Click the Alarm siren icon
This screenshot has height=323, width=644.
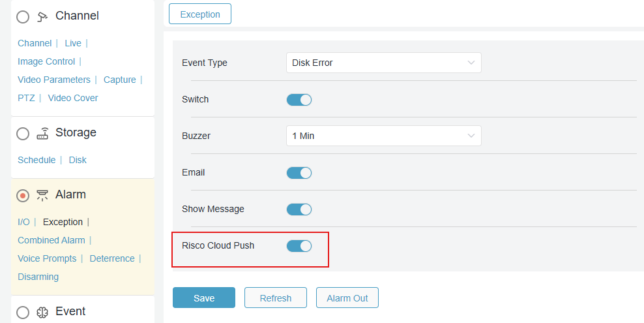click(42, 195)
